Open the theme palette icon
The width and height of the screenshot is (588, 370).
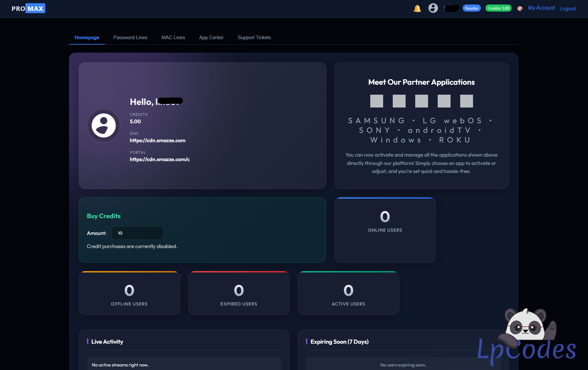click(520, 9)
